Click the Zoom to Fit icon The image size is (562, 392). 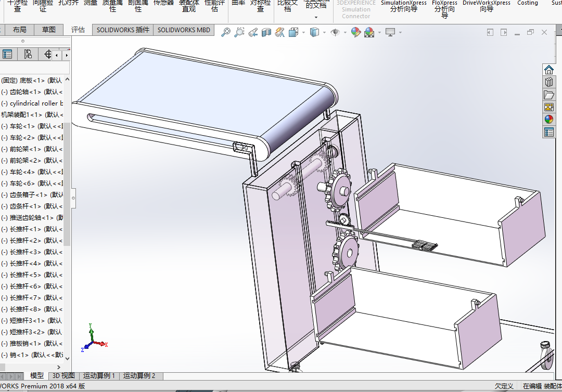226,32
